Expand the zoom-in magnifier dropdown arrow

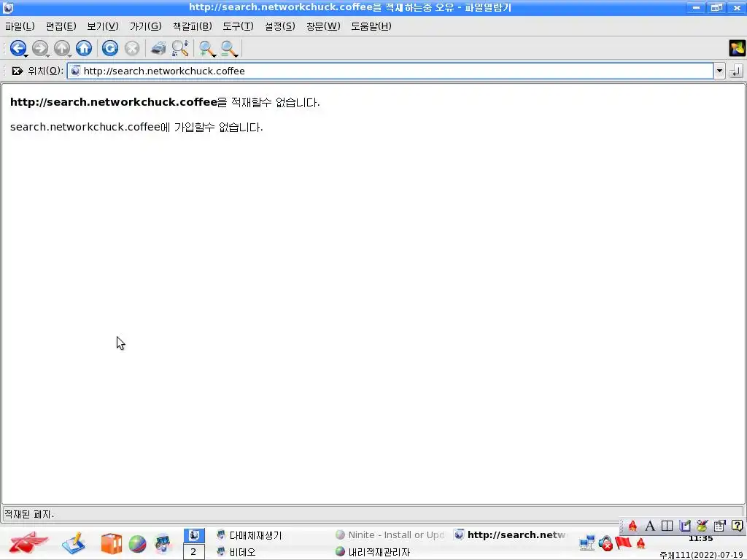click(x=214, y=55)
